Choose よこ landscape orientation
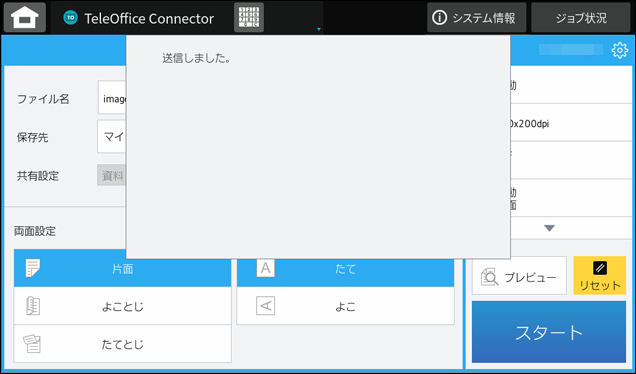 pos(345,306)
